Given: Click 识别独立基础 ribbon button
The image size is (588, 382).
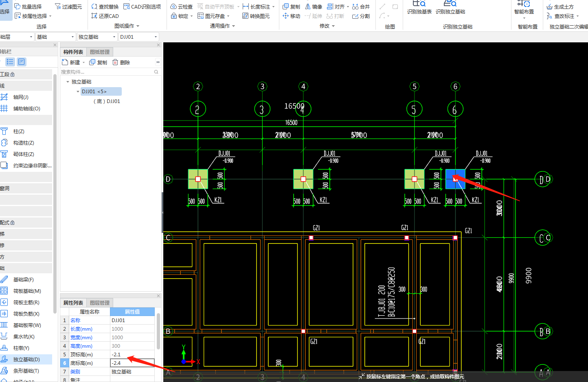Looking at the screenshot, I should pyautogui.click(x=450, y=7).
